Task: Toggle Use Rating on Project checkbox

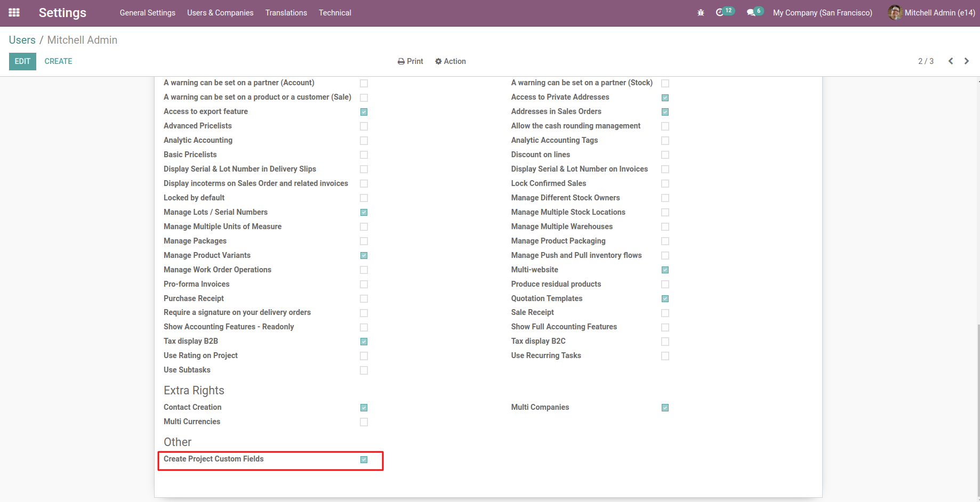Action: click(x=364, y=356)
